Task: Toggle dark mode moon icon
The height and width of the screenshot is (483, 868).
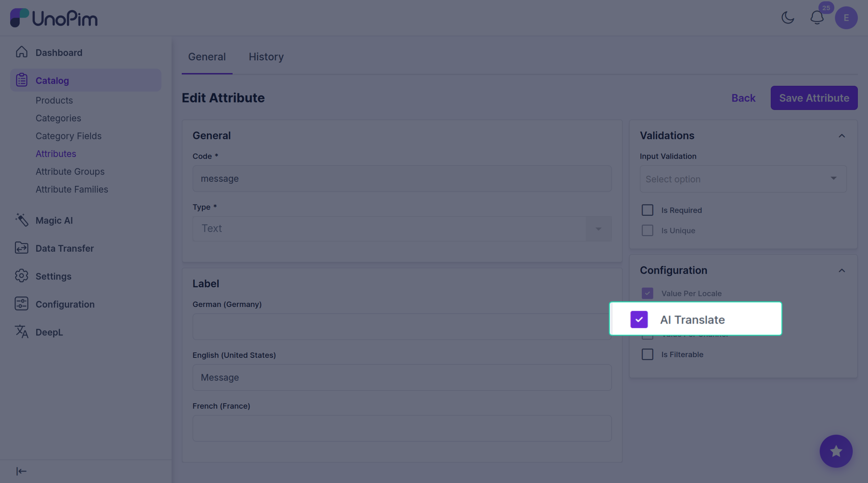Action: 788,18
